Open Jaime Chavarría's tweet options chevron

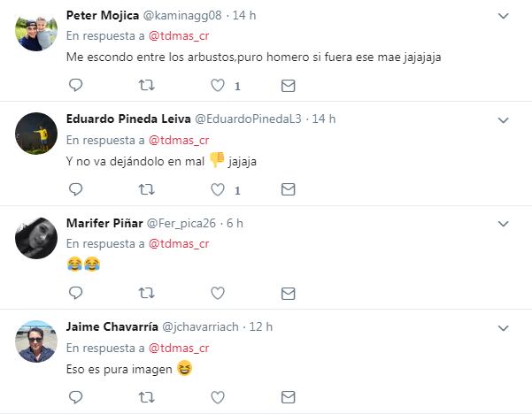(x=504, y=326)
